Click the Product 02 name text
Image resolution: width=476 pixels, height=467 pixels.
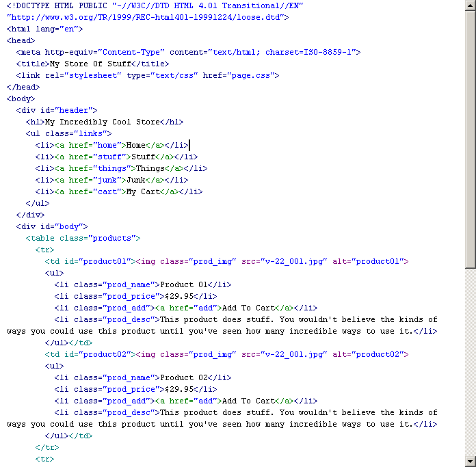[x=183, y=377]
